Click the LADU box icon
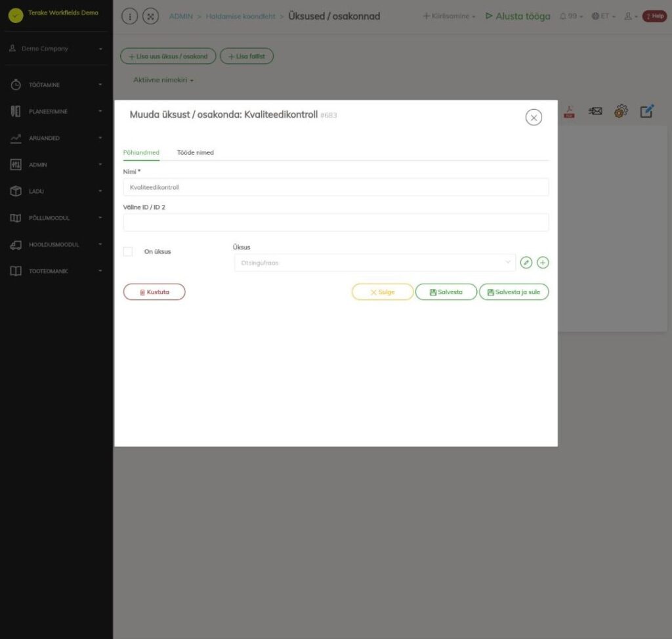Screen dimensions: 672x639 (16, 191)
